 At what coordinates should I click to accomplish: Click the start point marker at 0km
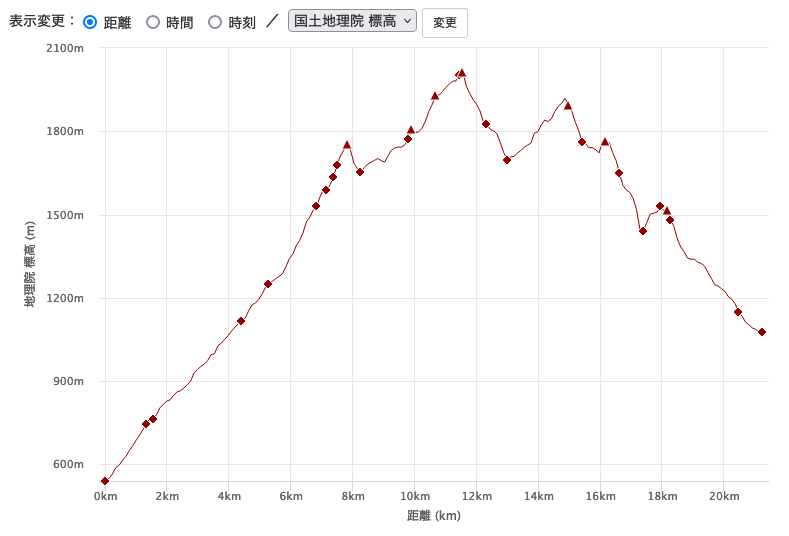tap(105, 481)
